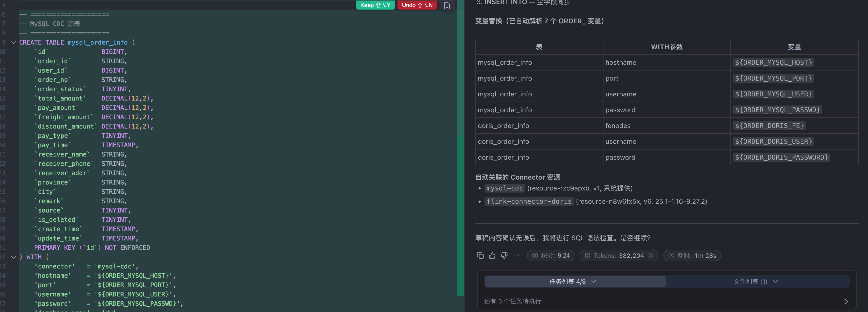Click the green change marker strip in editor

[x=460, y=216]
